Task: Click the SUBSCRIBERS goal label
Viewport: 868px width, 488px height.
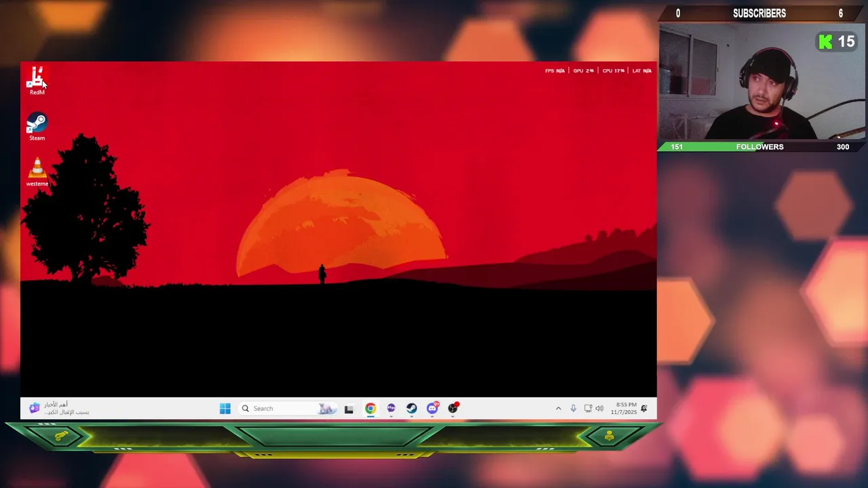Action: (759, 14)
